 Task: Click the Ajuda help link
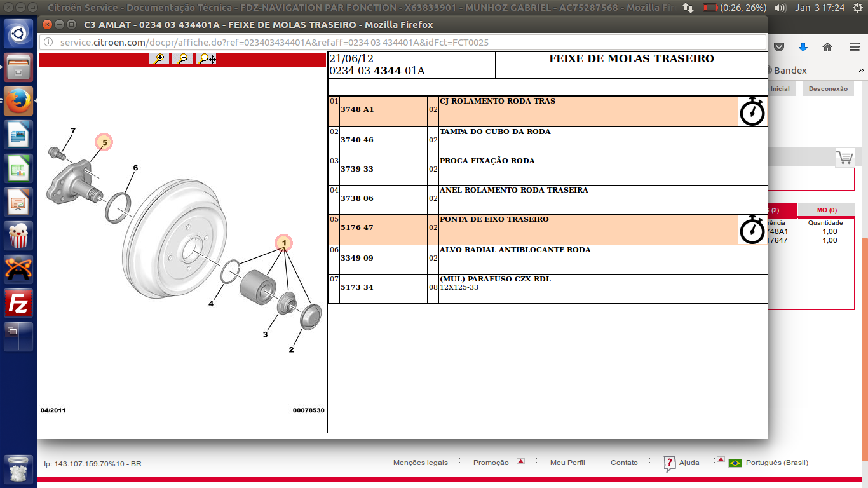688,463
